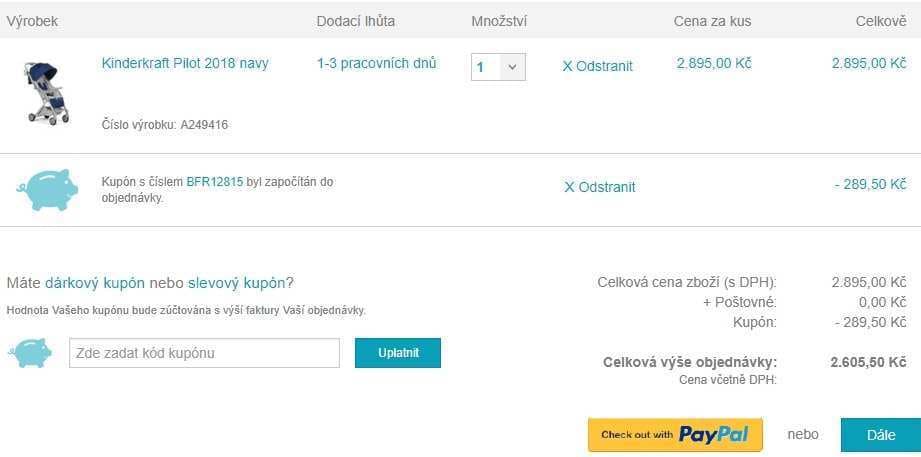The height and width of the screenshot is (457, 921).
Task: Click coupon discount '- 289,50 Kč' in coupon row
Action: tap(870, 184)
